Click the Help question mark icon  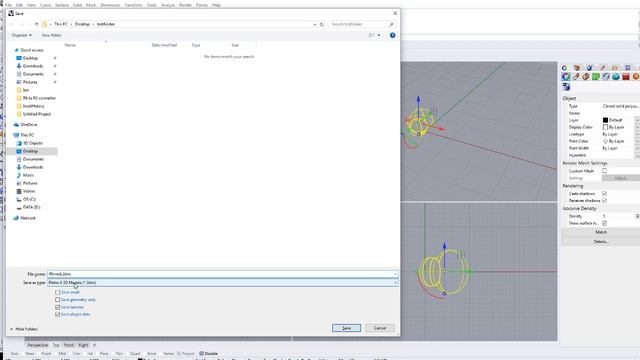click(x=392, y=36)
